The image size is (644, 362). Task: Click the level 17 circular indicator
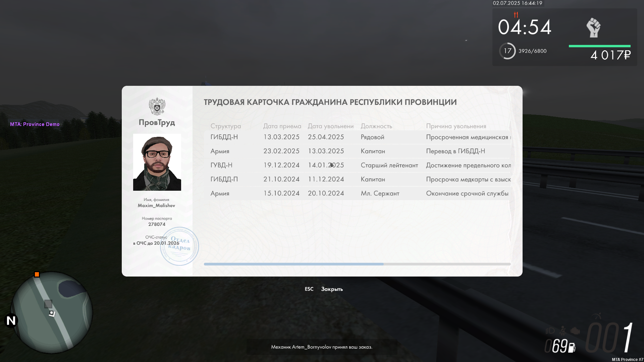click(507, 51)
